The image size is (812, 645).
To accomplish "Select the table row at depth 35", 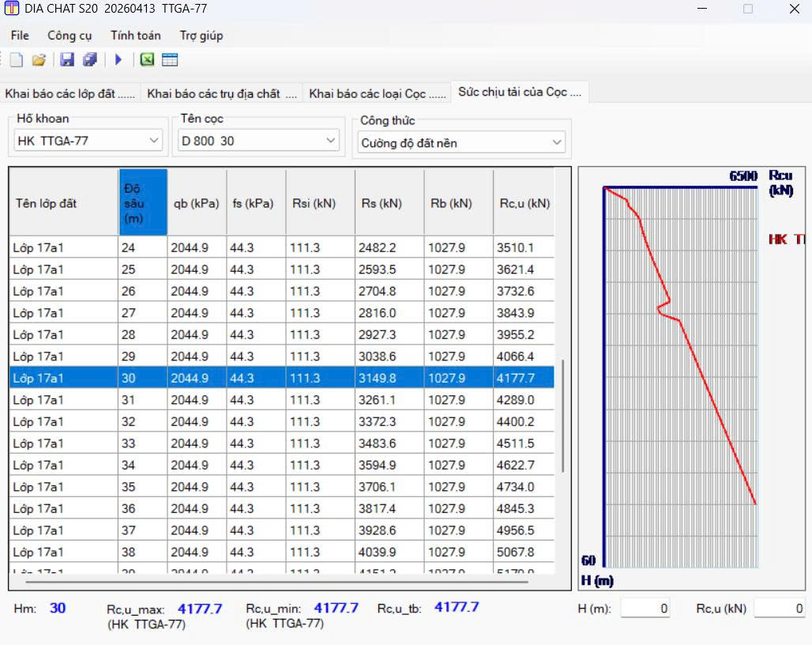I will [281, 487].
